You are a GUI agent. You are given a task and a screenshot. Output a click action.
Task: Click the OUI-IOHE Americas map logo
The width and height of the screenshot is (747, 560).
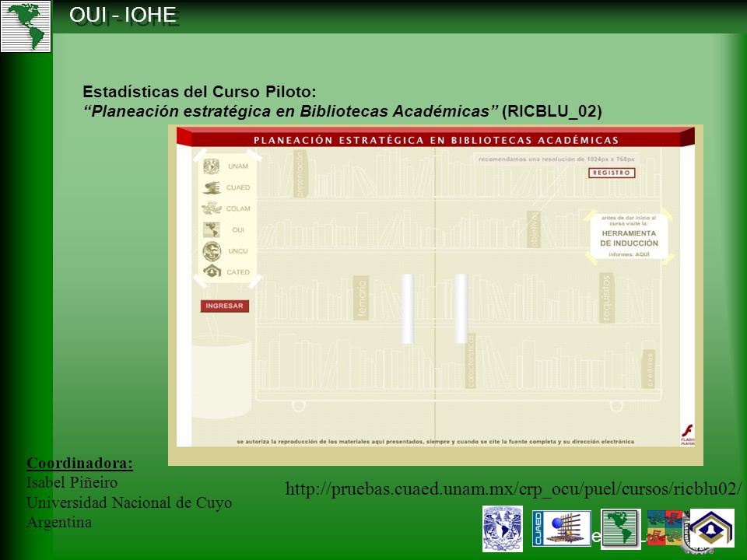(26, 26)
